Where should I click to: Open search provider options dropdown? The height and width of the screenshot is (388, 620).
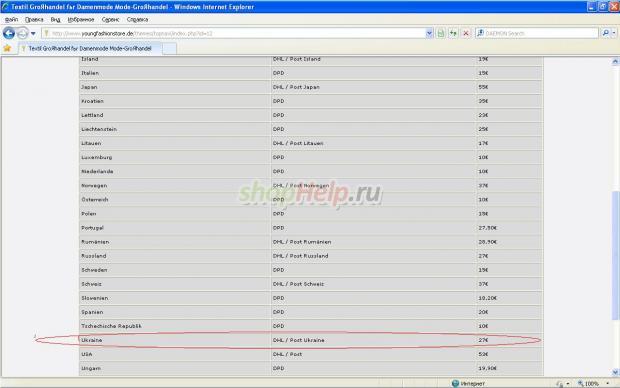(x=614, y=33)
